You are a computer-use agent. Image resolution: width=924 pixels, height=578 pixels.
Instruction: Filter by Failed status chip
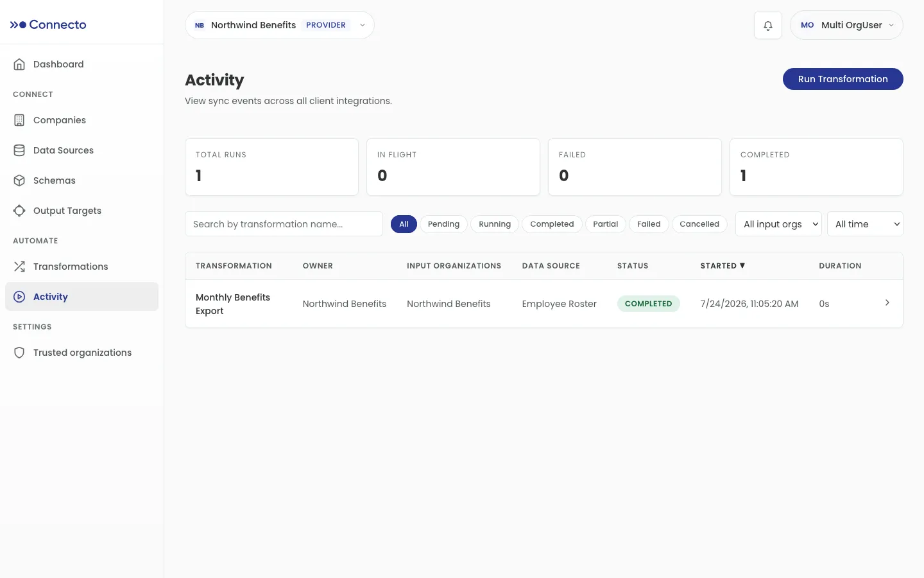tap(649, 224)
